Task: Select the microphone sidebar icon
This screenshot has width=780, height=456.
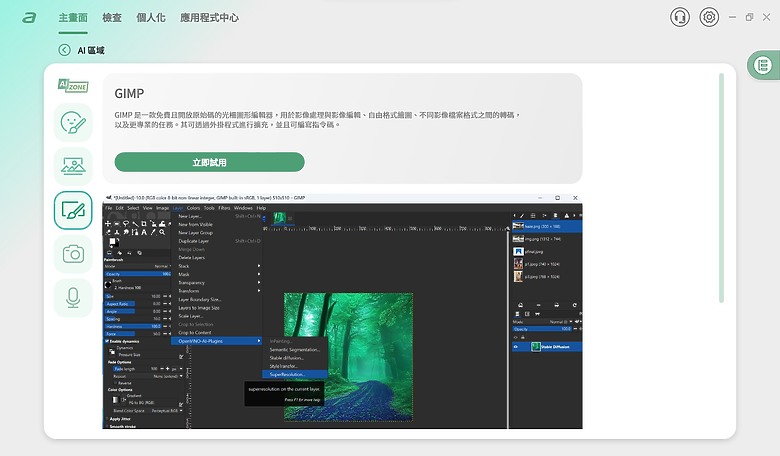Action: tap(73, 298)
